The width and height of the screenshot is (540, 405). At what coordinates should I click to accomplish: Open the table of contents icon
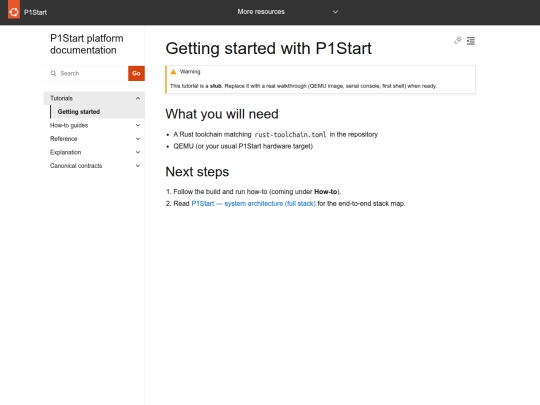(471, 41)
